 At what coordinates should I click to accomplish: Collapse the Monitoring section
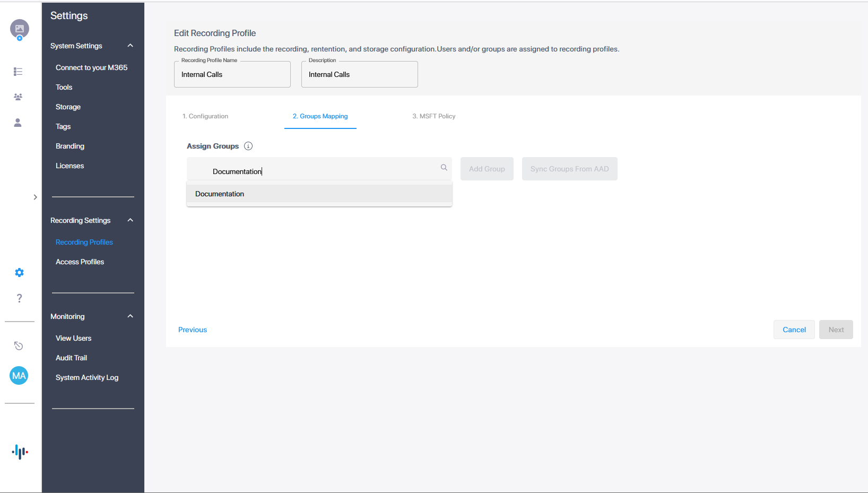pos(130,316)
